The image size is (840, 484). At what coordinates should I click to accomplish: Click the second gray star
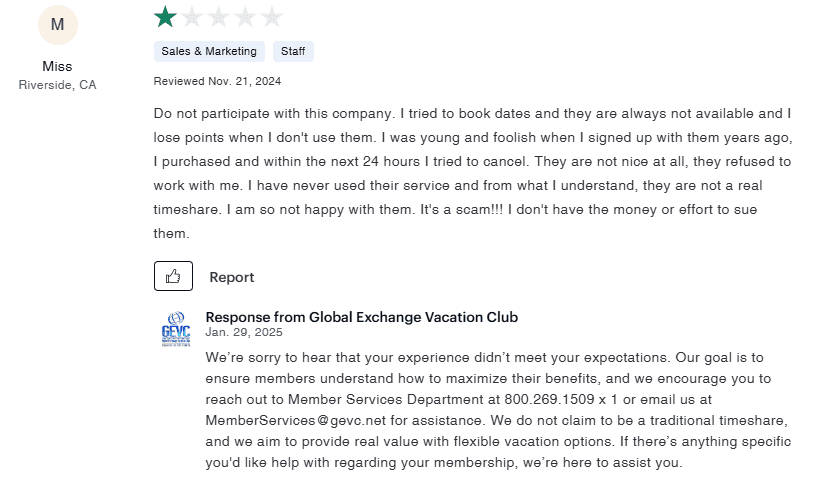[191, 16]
